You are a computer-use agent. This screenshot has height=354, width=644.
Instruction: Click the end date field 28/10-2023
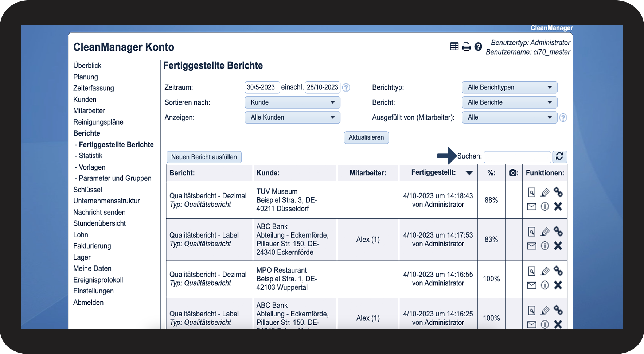(323, 87)
